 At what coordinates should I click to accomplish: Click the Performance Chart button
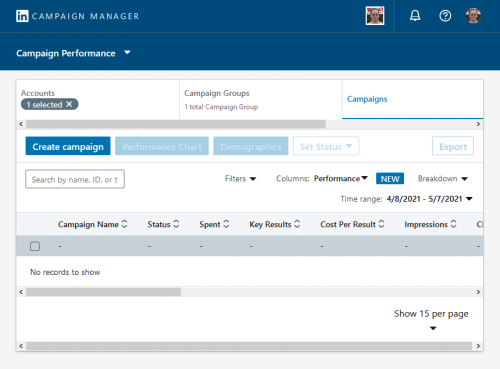[x=162, y=146]
